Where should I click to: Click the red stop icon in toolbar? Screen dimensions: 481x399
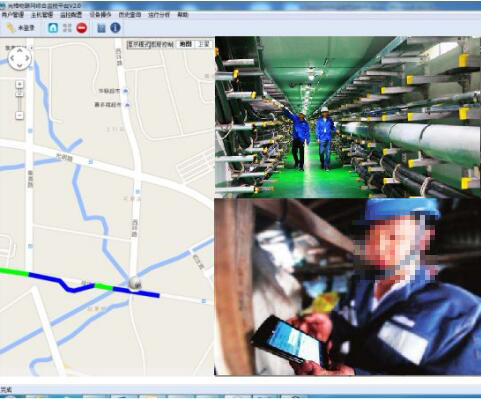[x=82, y=28]
